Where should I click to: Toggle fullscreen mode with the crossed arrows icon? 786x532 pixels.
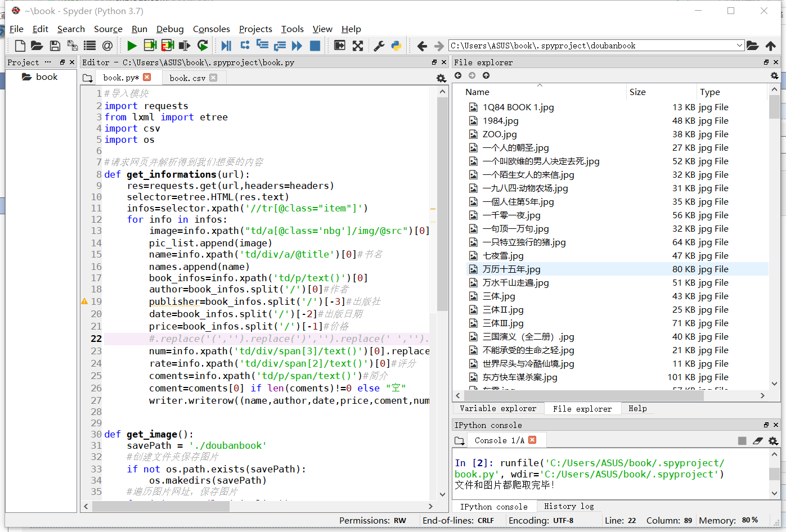pyautogui.click(x=358, y=46)
